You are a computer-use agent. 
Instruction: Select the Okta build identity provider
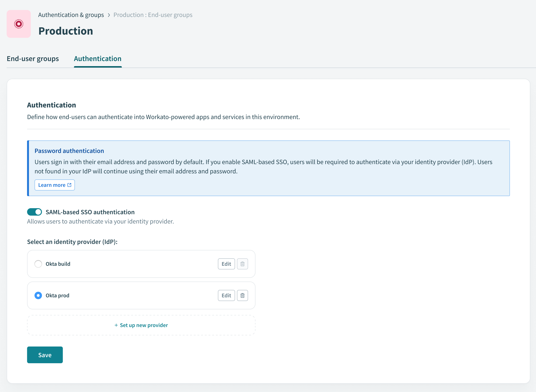click(x=38, y=264)
